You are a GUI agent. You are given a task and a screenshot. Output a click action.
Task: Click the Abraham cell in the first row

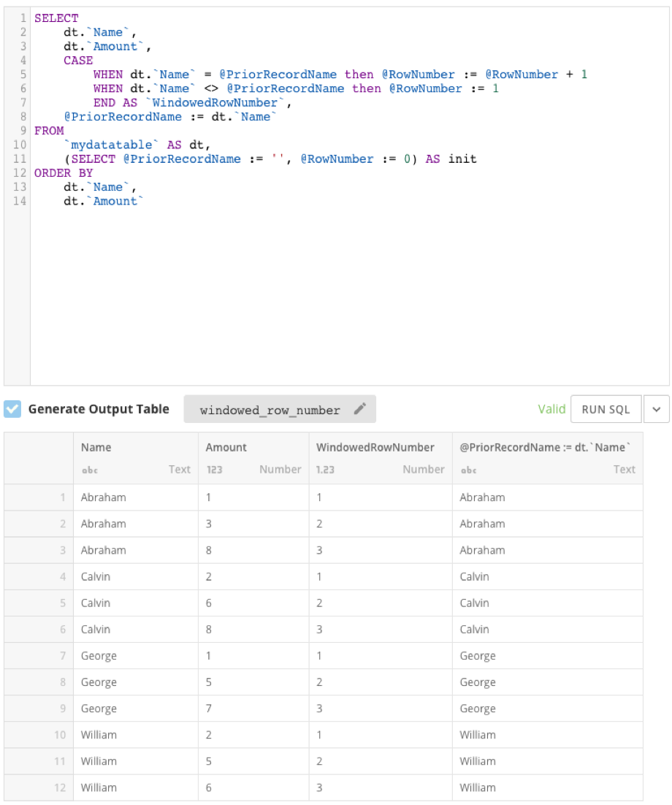[102, 497]
